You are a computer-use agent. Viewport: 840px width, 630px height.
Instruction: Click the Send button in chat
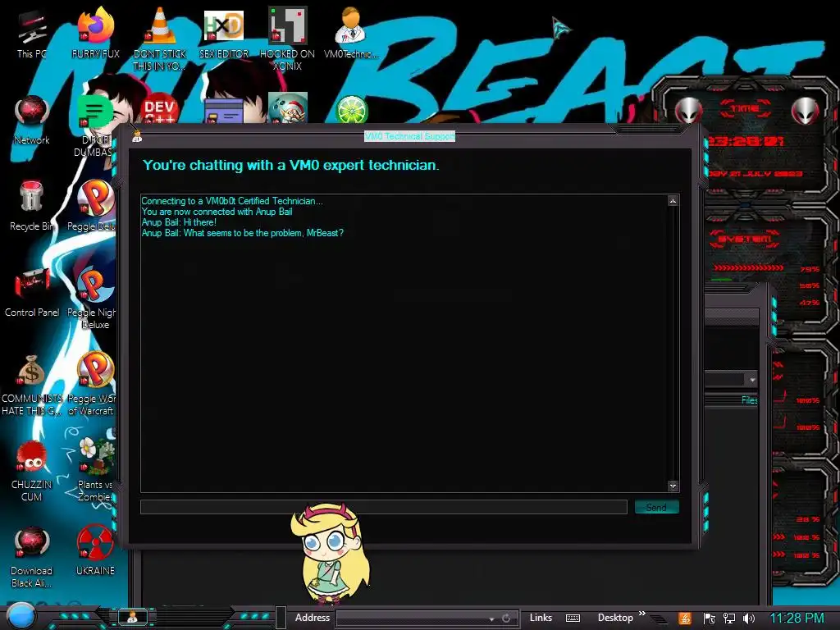(656, 507)
